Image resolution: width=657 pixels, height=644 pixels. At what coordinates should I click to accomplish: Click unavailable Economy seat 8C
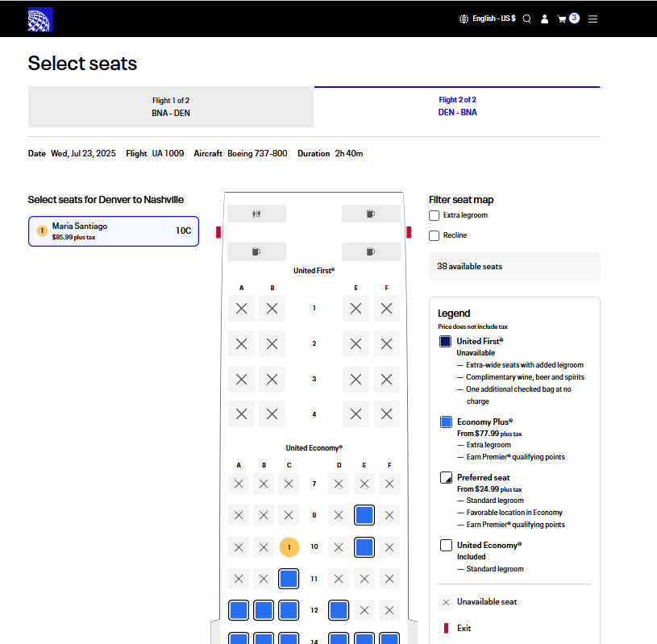tap(289, 515)
